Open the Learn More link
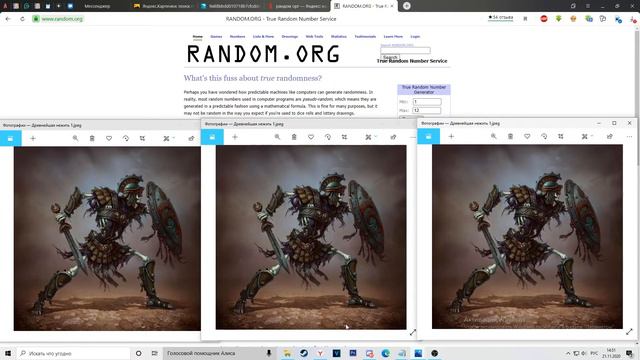The height and width of the screenshot is (360, 640). (393, 37)
